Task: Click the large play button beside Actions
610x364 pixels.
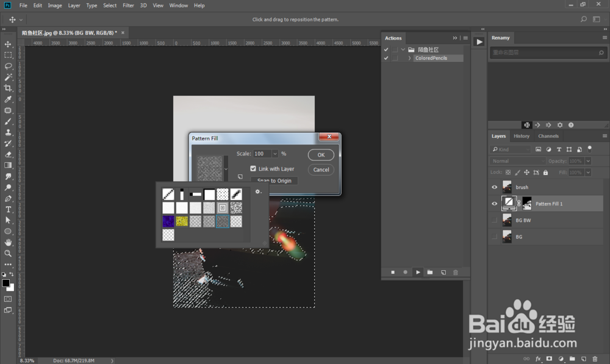Action: (479, 41)
